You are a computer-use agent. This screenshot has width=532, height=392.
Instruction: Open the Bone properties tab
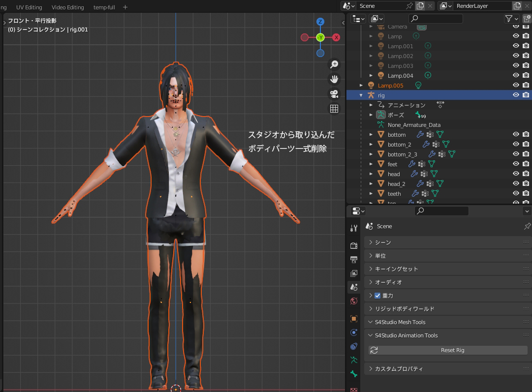[353, 374]
